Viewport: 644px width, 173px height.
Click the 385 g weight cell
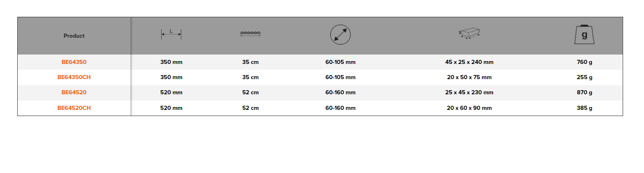pyautogui.click(x=584, y=108)
